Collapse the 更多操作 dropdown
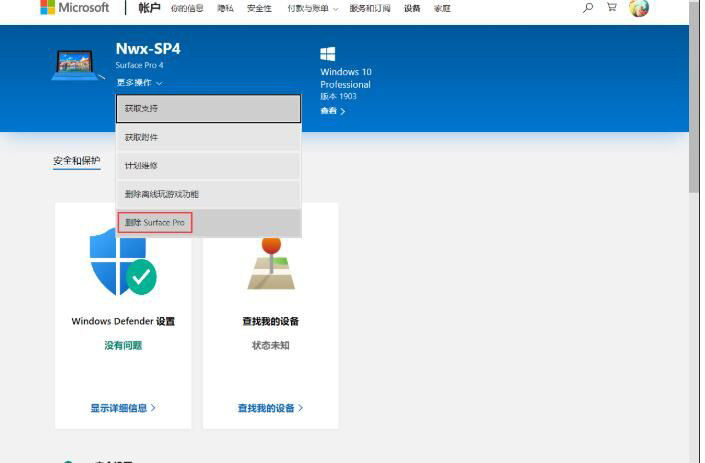Image resolution: width=705 pixels, height=463 pixels. pos(139,83)
